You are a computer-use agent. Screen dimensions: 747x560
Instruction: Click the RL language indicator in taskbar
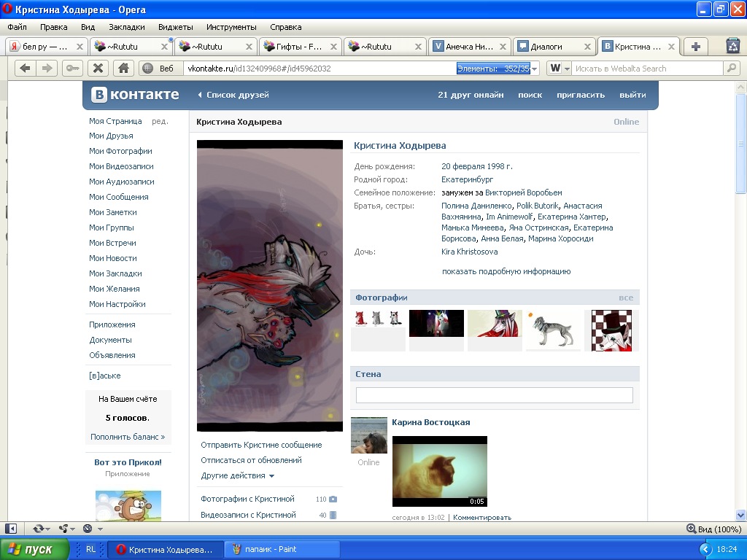[90, 549]
